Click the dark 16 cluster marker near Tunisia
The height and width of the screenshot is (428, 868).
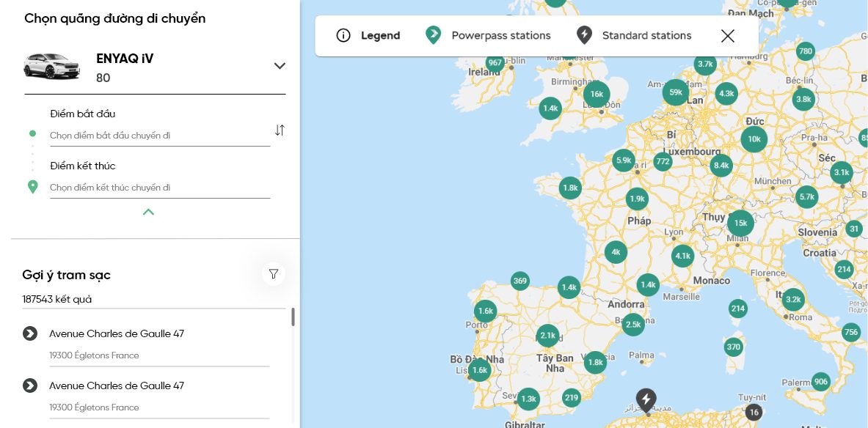(754, 412)
